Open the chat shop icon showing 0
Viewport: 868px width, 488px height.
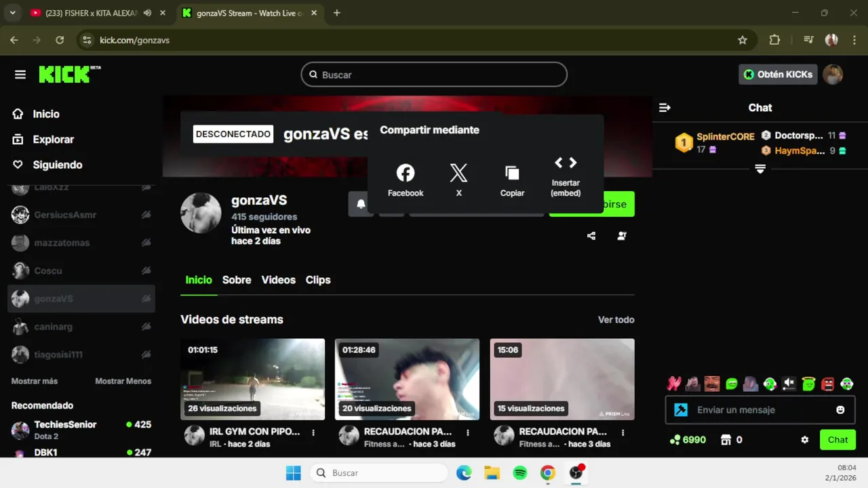coord(731,440)
